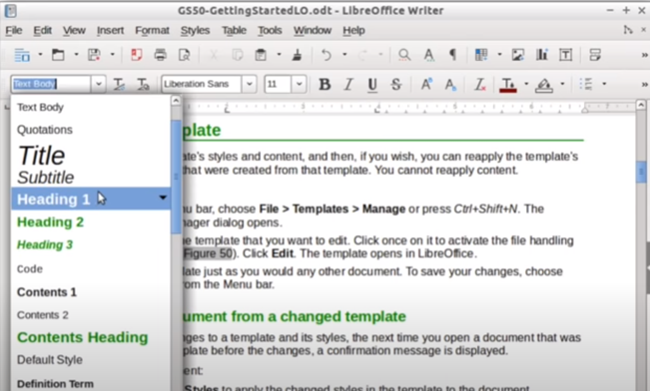Toggle Bold formatting
This screenshot has height=391, width=650.
325,85
